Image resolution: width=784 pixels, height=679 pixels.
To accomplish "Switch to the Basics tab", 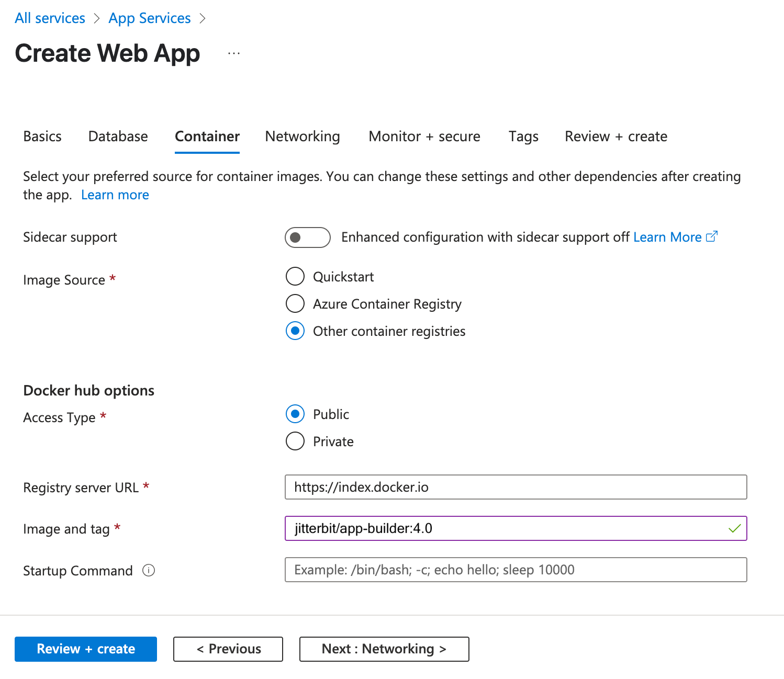I will pyautogui.click(x=42, y=137).
